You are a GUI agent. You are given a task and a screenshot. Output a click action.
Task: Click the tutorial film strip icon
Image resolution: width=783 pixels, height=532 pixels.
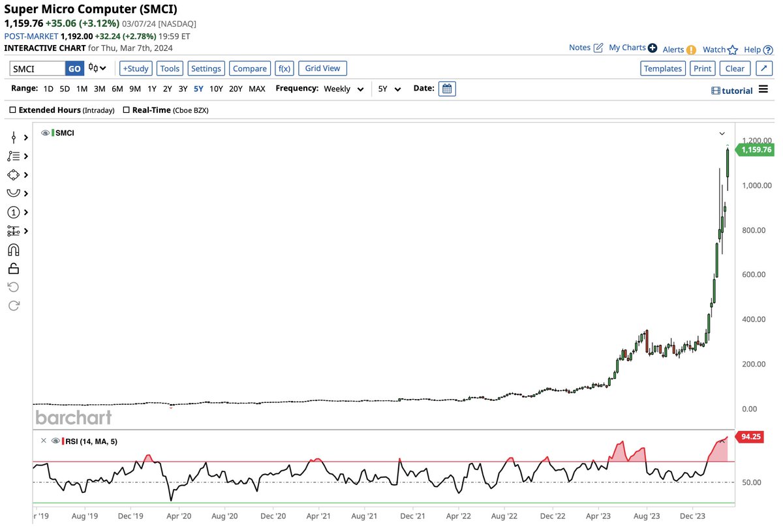[x=716, y=91]
